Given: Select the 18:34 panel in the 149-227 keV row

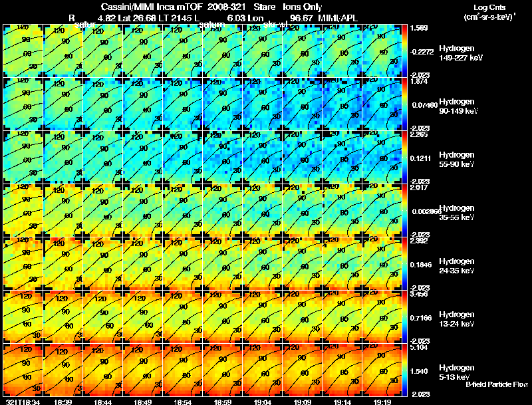Looking at the screenshot, I should 23,51.
